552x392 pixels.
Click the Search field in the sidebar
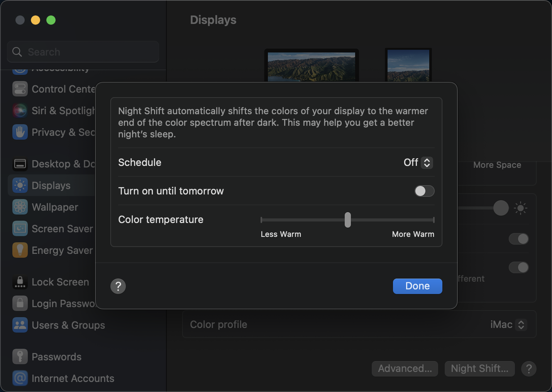83,52
